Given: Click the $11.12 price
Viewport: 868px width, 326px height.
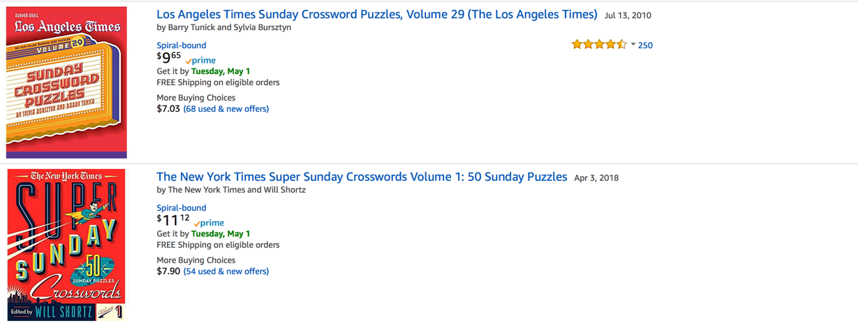Looking at the screenshot, I should (x=172, y=221).
